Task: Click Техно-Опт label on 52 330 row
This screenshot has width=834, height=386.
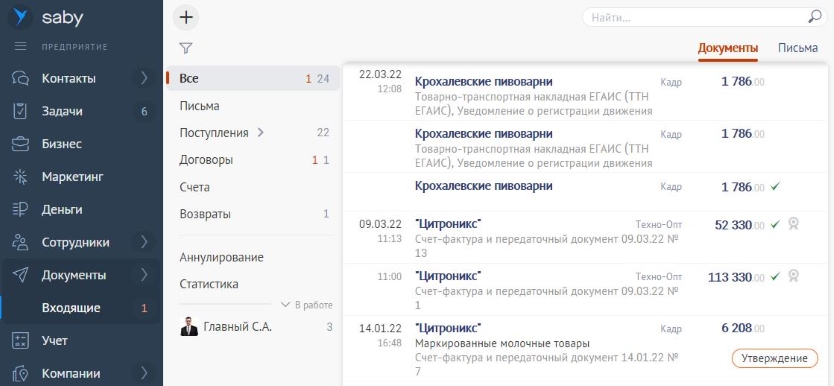Action: point(658,225)
